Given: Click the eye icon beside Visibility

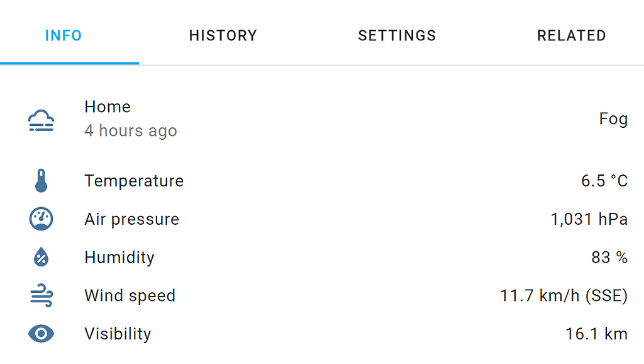Looking at the screenshot, I should (42, 334).
